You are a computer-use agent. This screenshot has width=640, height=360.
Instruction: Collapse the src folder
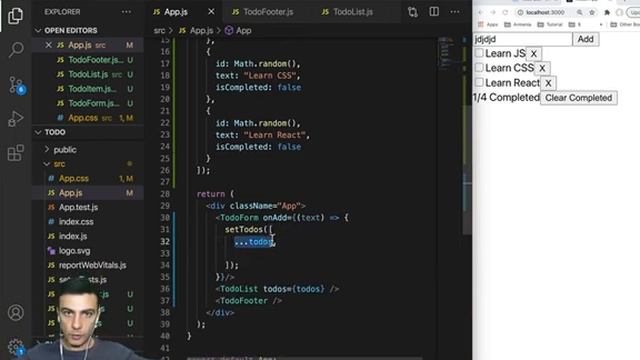pyautogui.click(x=55, y=164)
